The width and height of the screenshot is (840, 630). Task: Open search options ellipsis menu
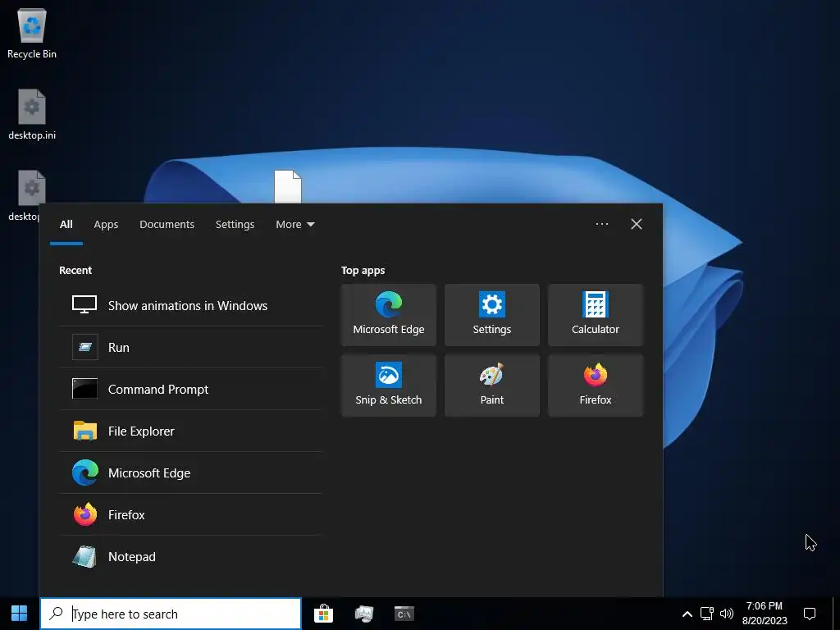(x=601, y=224)
